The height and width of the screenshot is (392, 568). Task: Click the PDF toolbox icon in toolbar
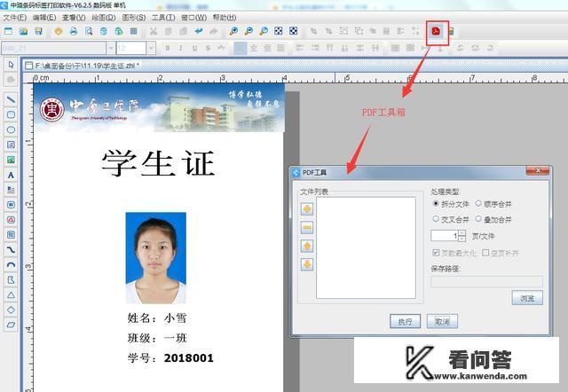[x=436, y=31]
